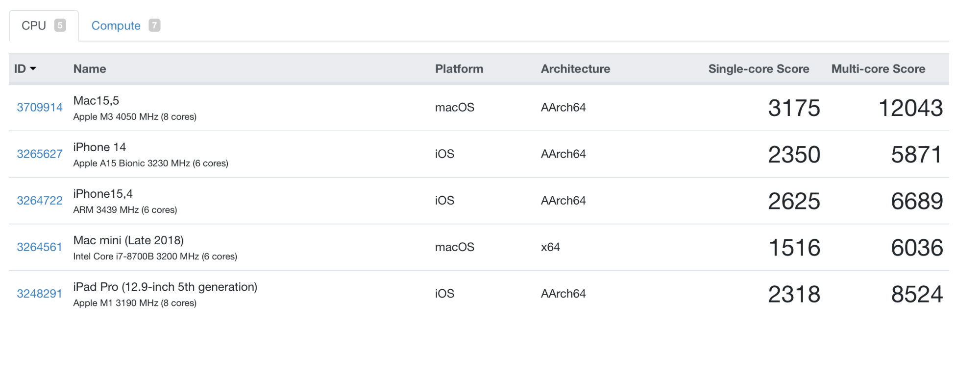Open benchmark result 3709914
This screenshot has height=370, width=980.
40,108
